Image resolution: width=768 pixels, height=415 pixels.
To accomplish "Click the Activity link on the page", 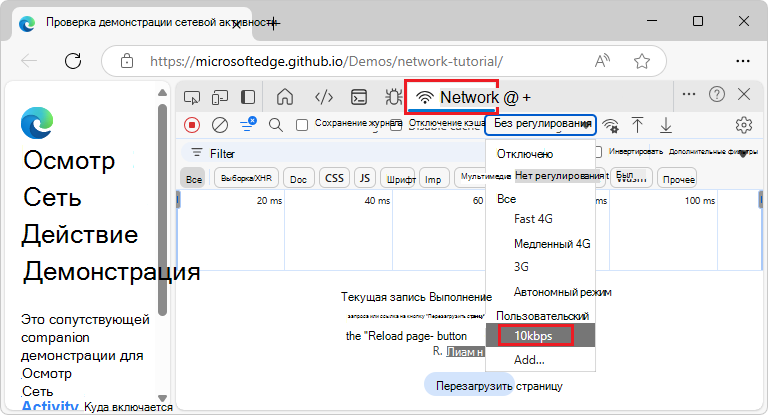I will pos(49,407).
